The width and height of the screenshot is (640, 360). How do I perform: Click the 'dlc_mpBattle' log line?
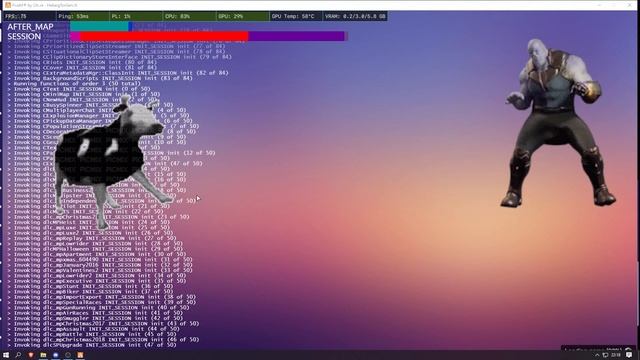[92, 334]
